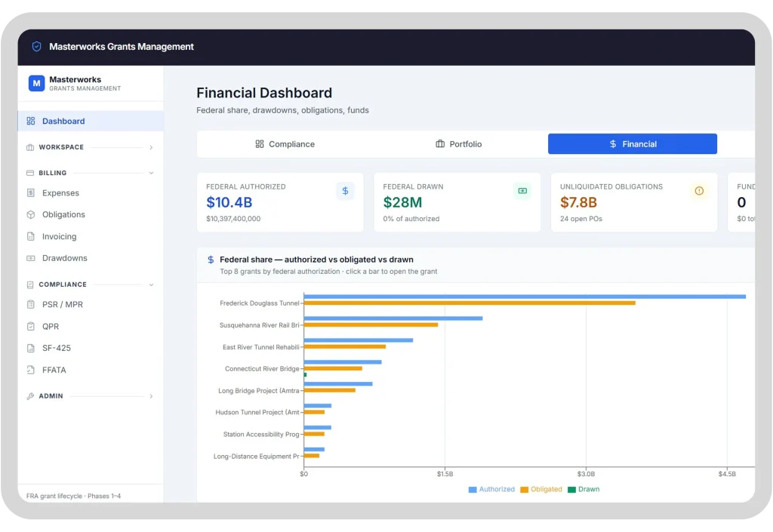The height and width of the screenshot is (532, 773).
Task: Click the Invoicing document icon
Action: 30,236
